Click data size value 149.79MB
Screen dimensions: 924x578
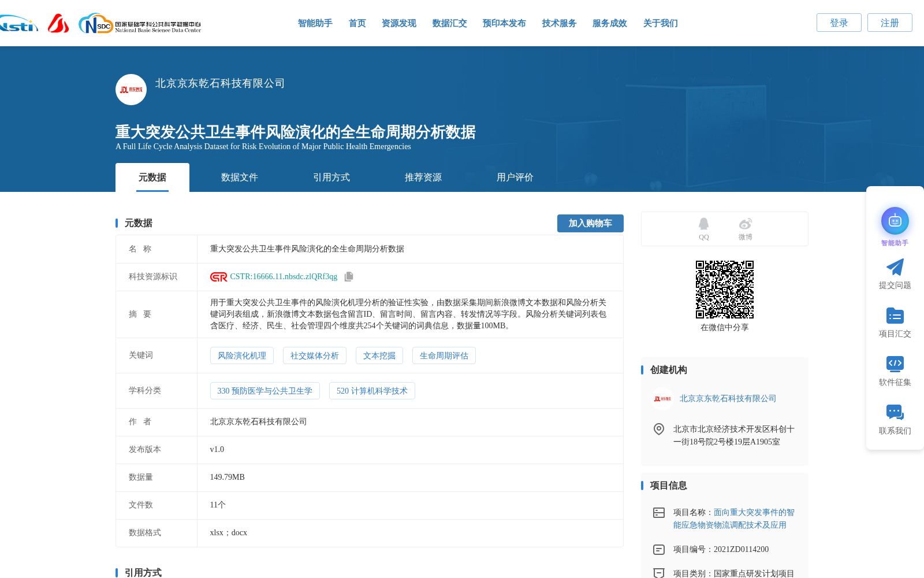[228, 477]
